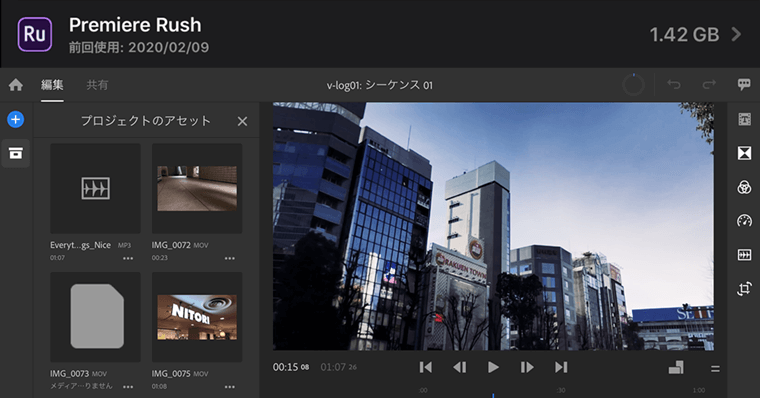Go to the home screen icon
The height and width of the screenshot is (398, 760).
point(16,85)
